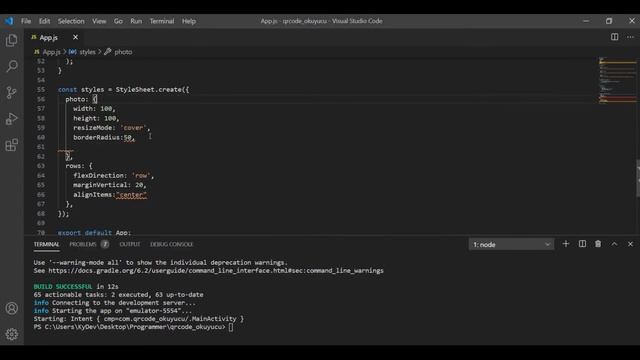Open the Help menu
This screenshot has width=640, height=360.
(x=189, y=21)
